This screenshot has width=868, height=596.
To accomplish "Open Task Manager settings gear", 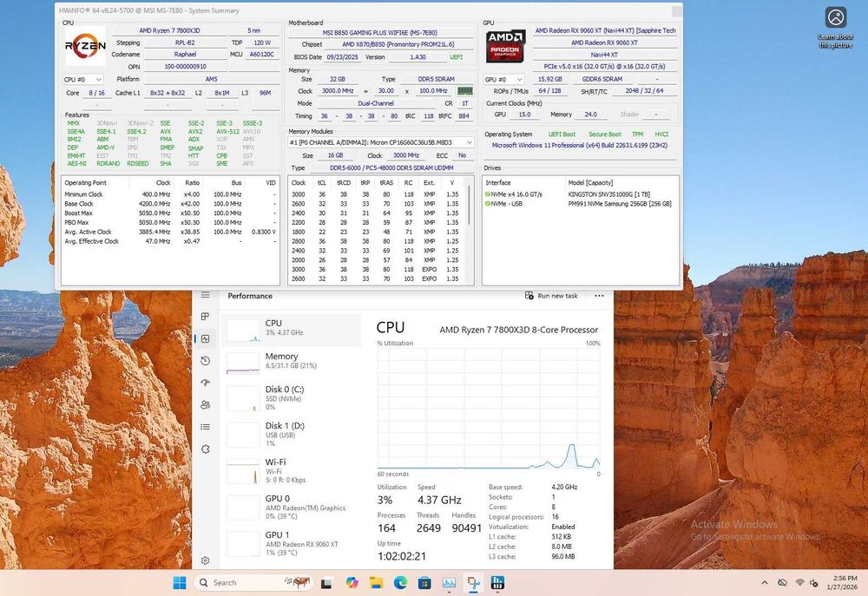I will (x=206, y=560).
